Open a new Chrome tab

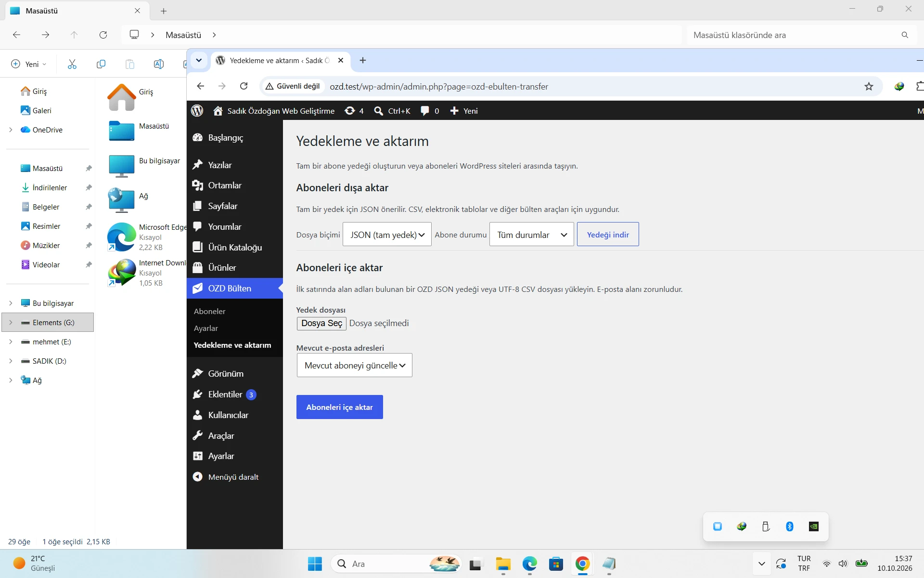point(363,60)
